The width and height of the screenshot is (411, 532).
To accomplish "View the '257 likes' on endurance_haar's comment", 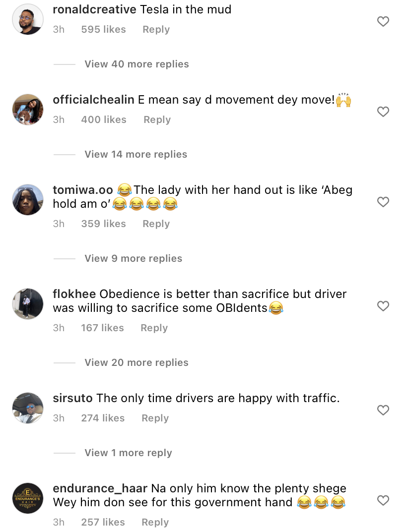I will pyautogui.click(x=103, y=522).
